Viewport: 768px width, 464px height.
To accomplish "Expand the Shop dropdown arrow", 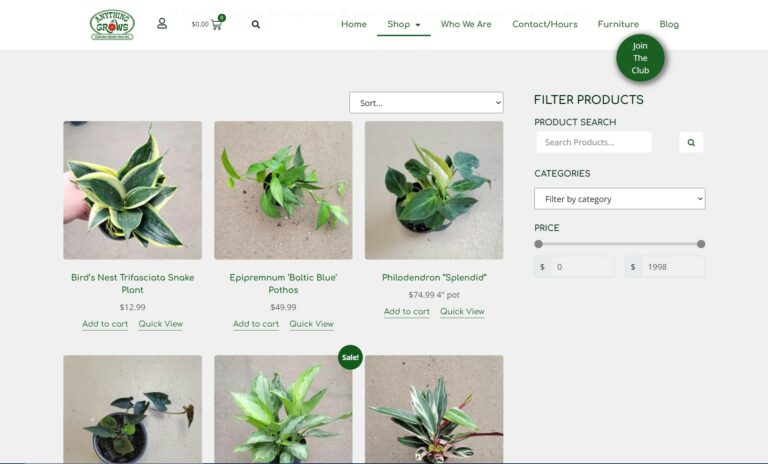I will coord(418,24).
